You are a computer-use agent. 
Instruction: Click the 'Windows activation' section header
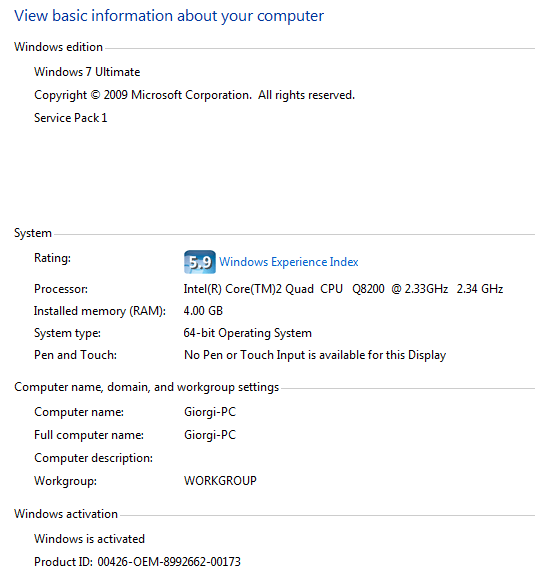[x=66, y=514]
